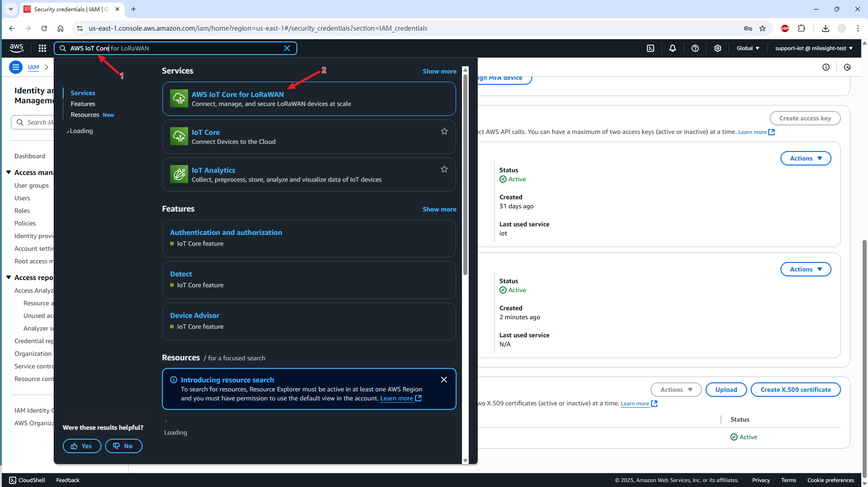The width and height of the screenshot is (868, 487).
Task: Expand the Global region dropdown
Action: pyautogui.click(x=748, y=48)
